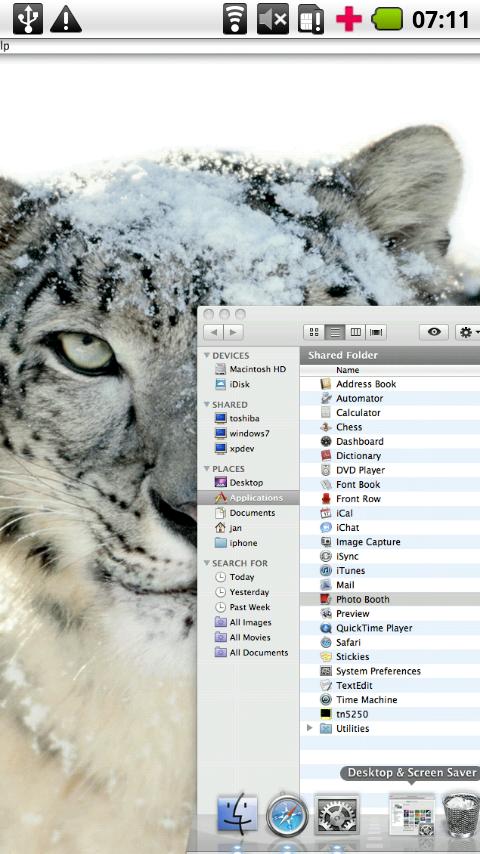Click the Quick Look eye button
The image size is (480, 854).
[434, 332]
